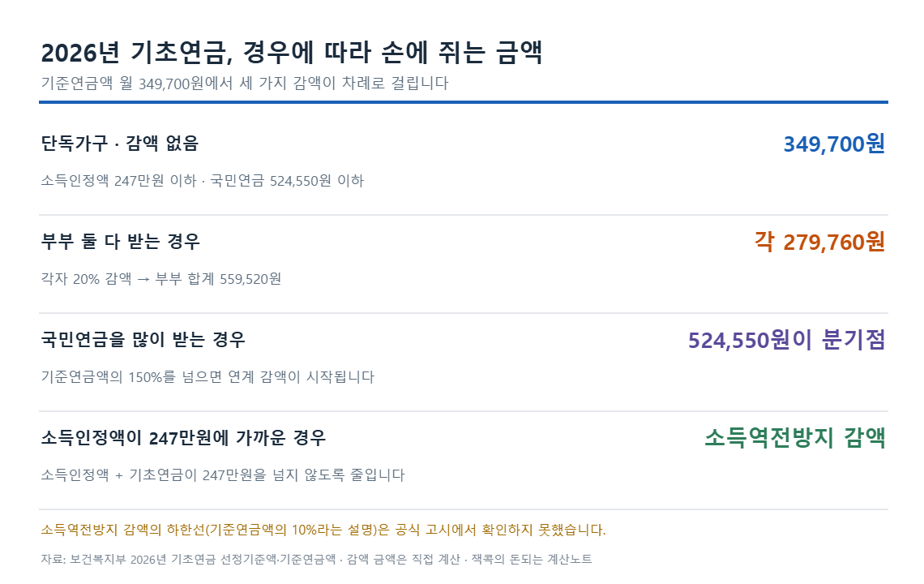Screen dimensions: 924x584
Task: Click the orange 각 279,760원 amount
Action: [819, 241]
